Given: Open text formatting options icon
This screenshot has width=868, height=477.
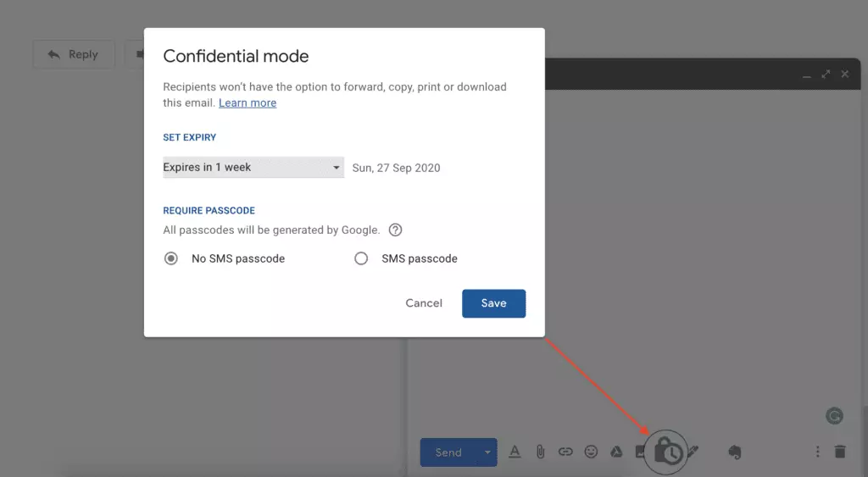Looking at the screenshot, I should point(515,452).
